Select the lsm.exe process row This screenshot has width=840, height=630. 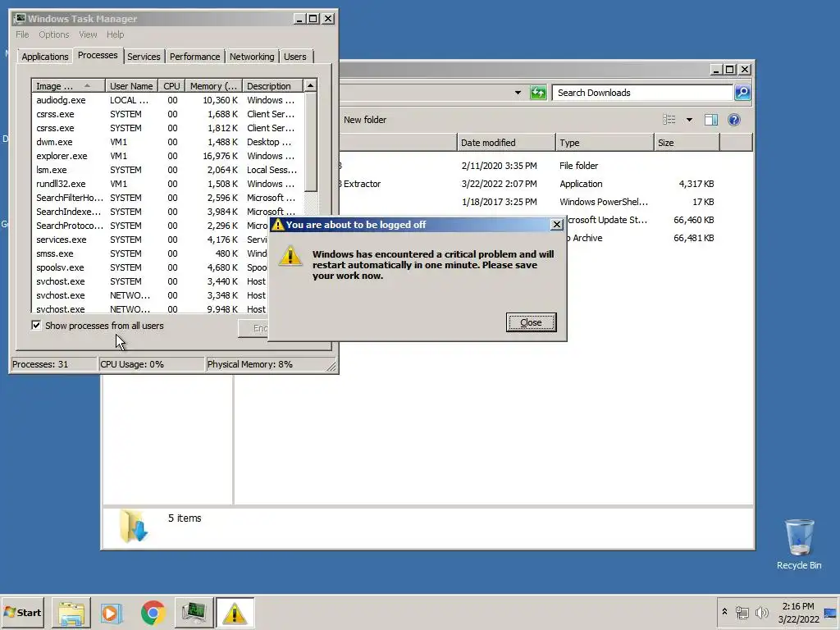click(167, 170)
